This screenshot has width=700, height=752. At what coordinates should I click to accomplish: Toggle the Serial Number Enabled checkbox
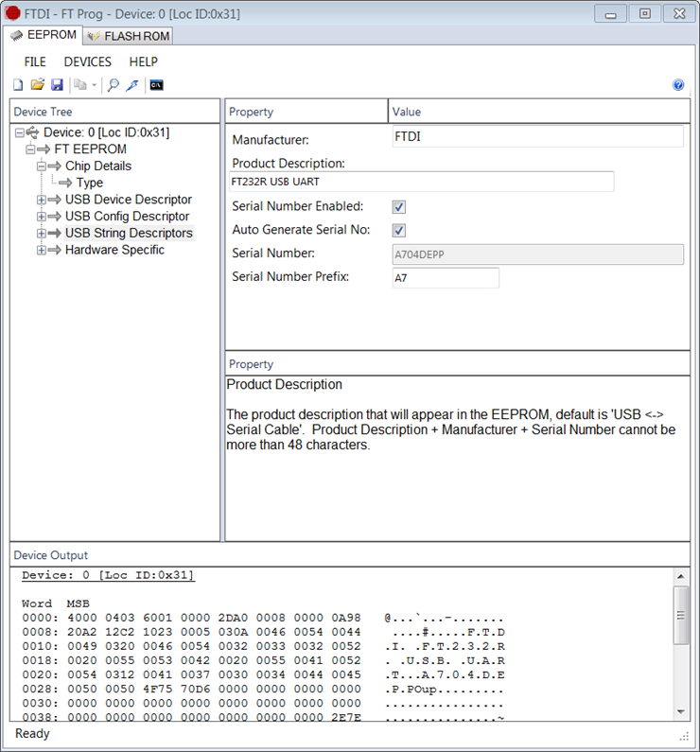point(399,207)
